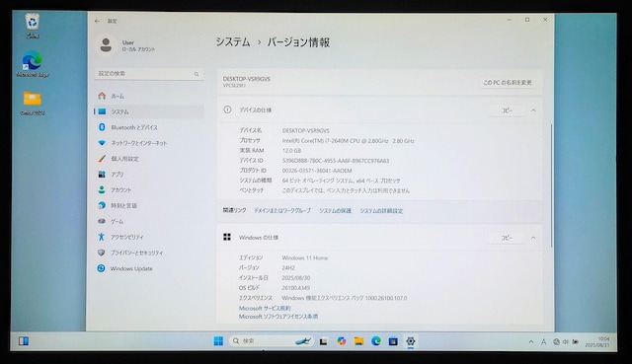Viewport: 632px width, 364px height.
Task: Open Microsoft サービス規約 link
Action: pos(265,308)
